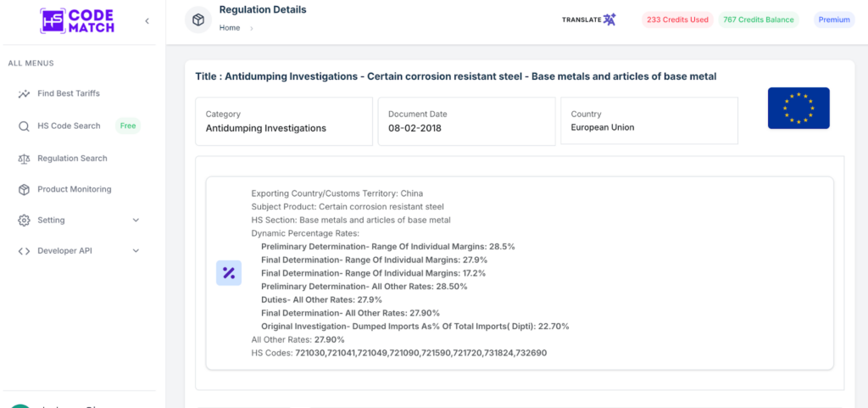Click the percent icon in the rates card
Screen dimensions: 868x408
[x=229, y=273]
